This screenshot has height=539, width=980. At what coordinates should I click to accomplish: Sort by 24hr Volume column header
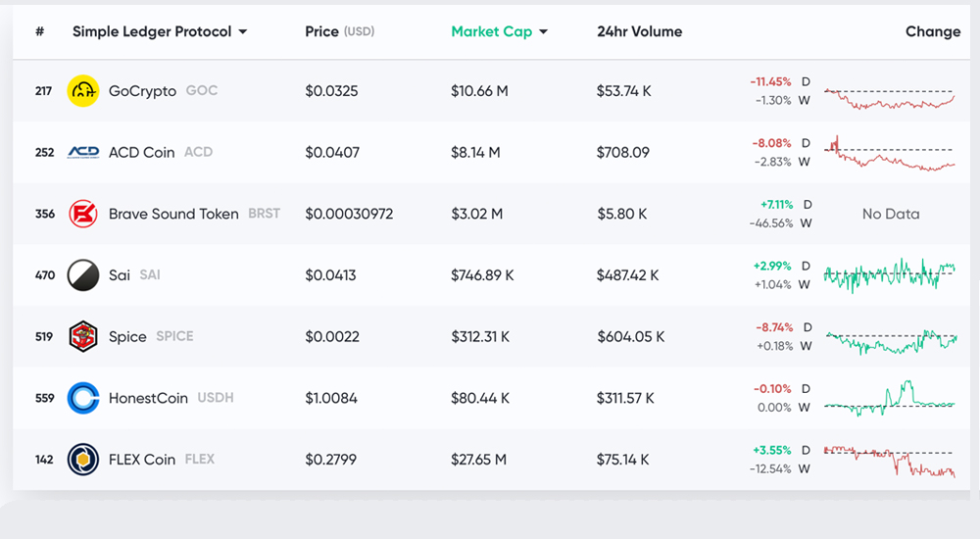click(639, 31)
